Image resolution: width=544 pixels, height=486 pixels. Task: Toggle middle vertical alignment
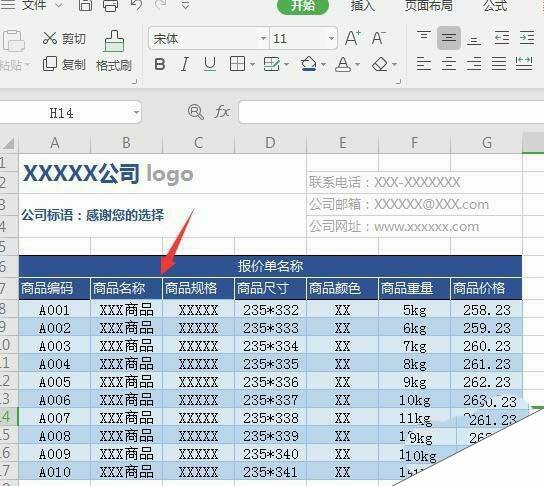point(449,37)
